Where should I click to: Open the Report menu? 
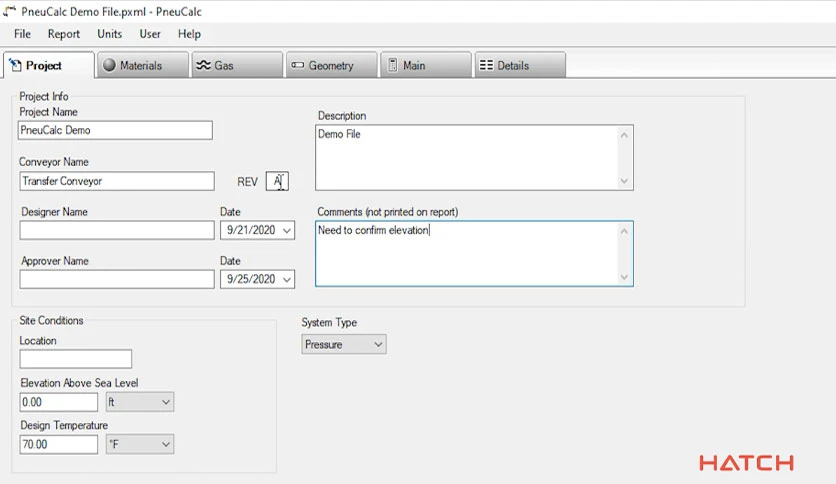pyautogui.click(x=63, y=34)
